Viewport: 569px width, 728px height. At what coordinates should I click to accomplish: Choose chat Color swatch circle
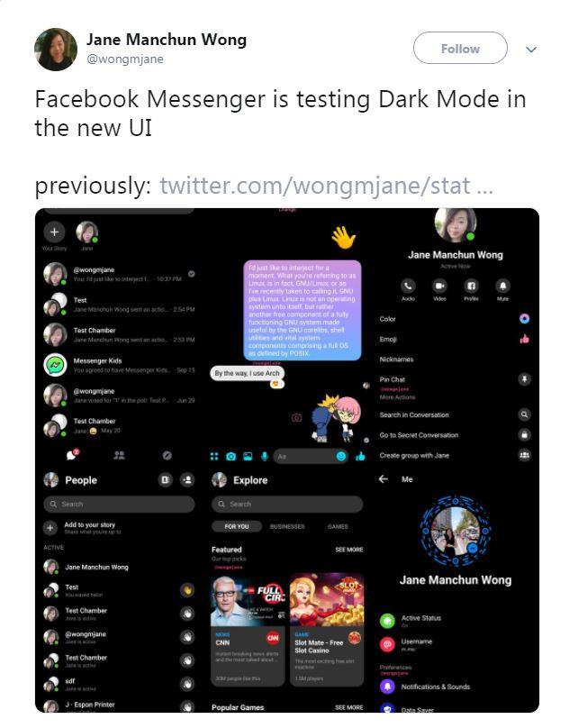point(524,319)
